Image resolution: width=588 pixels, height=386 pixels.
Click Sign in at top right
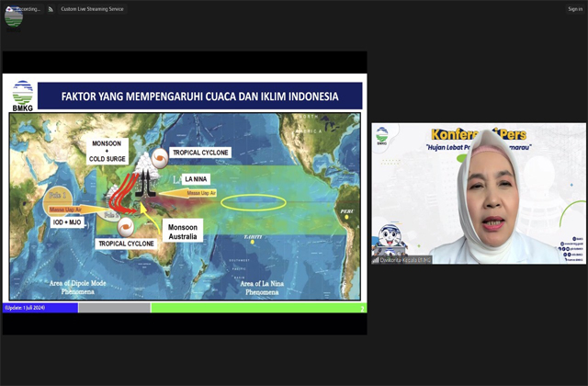(574, 9)
